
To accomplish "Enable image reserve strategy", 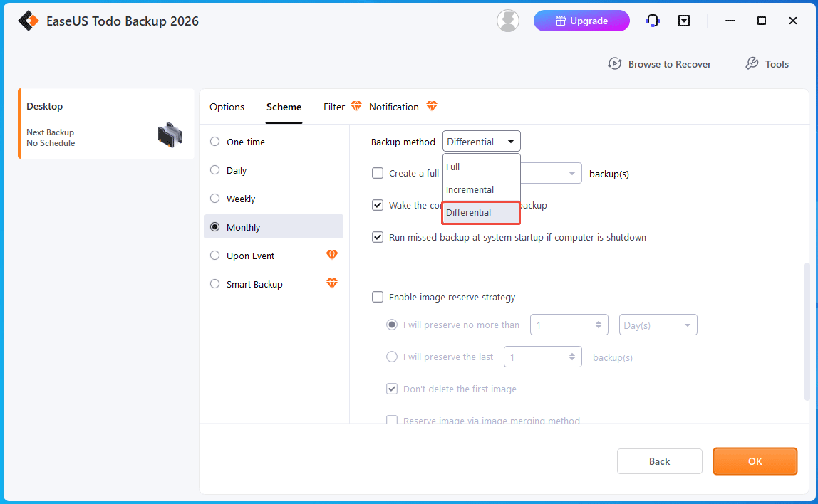I will coord(378,297).
